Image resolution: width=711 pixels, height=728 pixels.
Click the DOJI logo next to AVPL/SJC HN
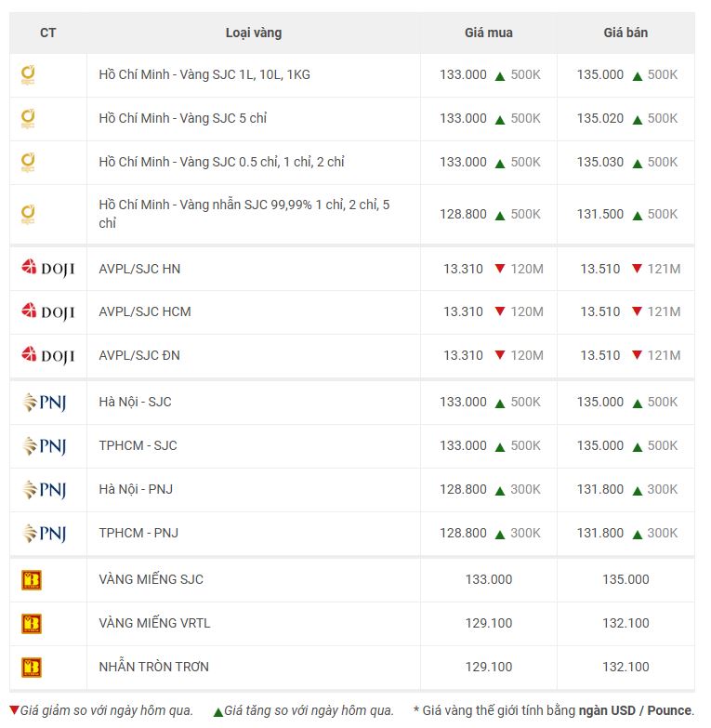coord(47,269)
